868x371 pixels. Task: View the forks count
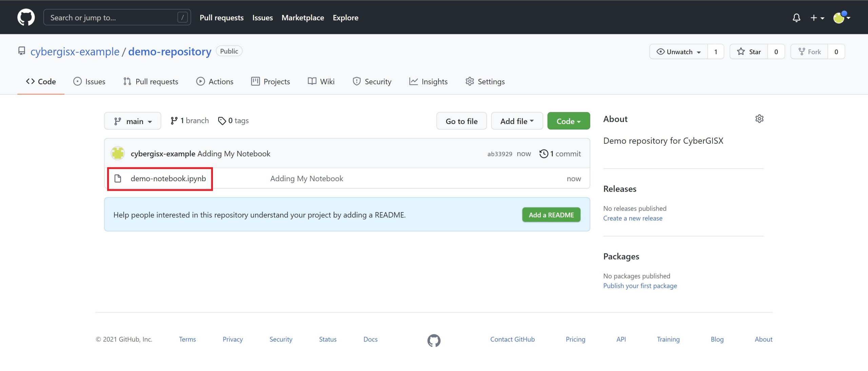pyautogui.click(x=836, y=52)
